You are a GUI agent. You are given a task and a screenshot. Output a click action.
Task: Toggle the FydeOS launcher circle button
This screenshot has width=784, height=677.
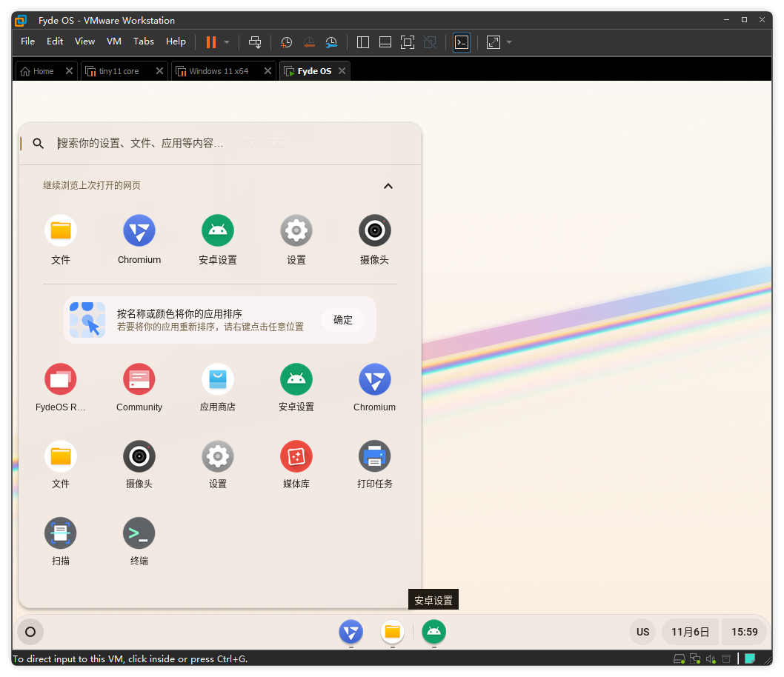[30, 632]
